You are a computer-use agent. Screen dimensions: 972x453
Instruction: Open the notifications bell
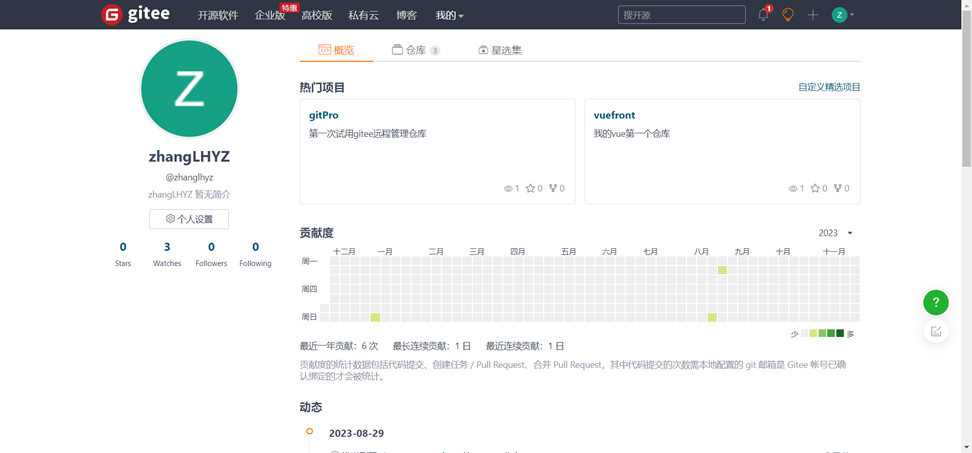click(x=763, y=15)
